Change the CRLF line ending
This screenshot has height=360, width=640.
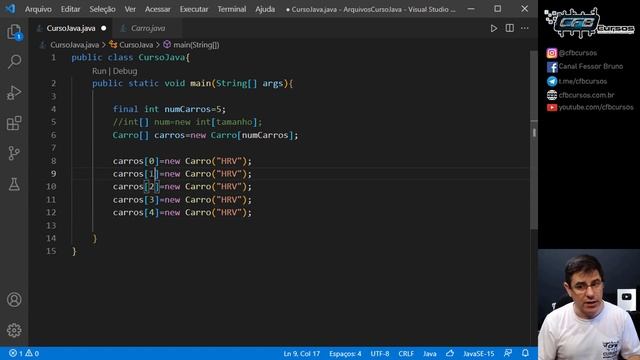tap(406, 353)
